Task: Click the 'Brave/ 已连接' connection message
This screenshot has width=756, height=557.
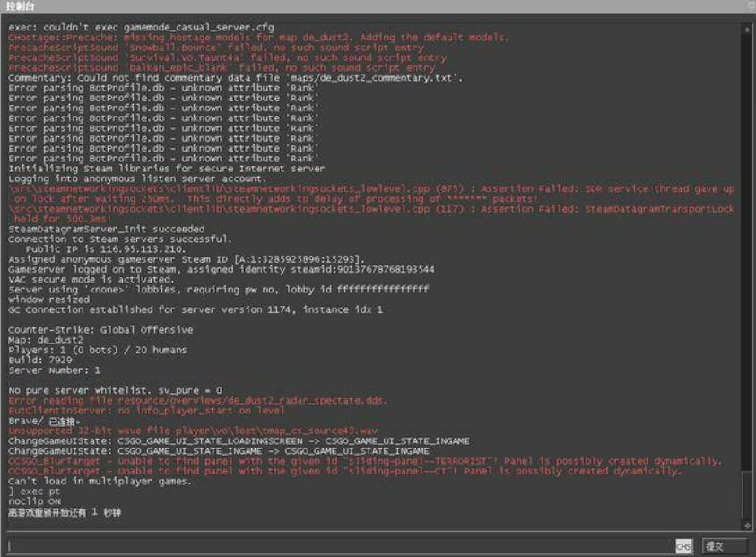Action: 43,420
